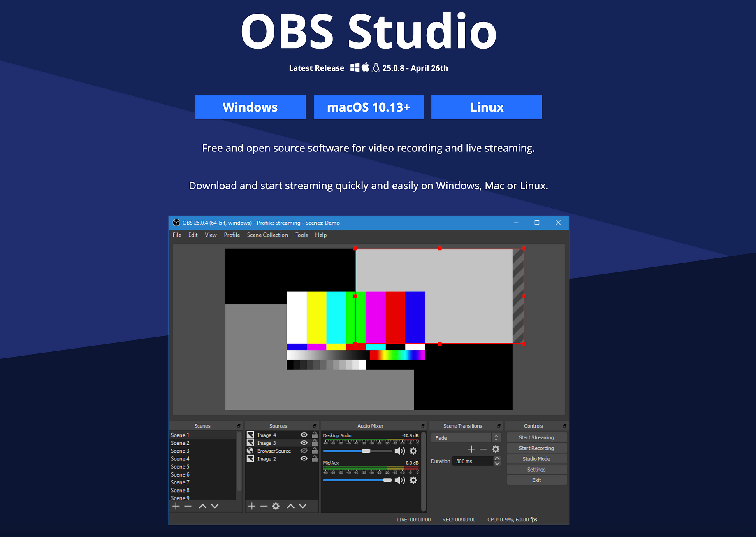Image resolution: width=756 pixels, height=537 pixels.
Task: Toggle the lock on Image 3
Action: point(315,442)
